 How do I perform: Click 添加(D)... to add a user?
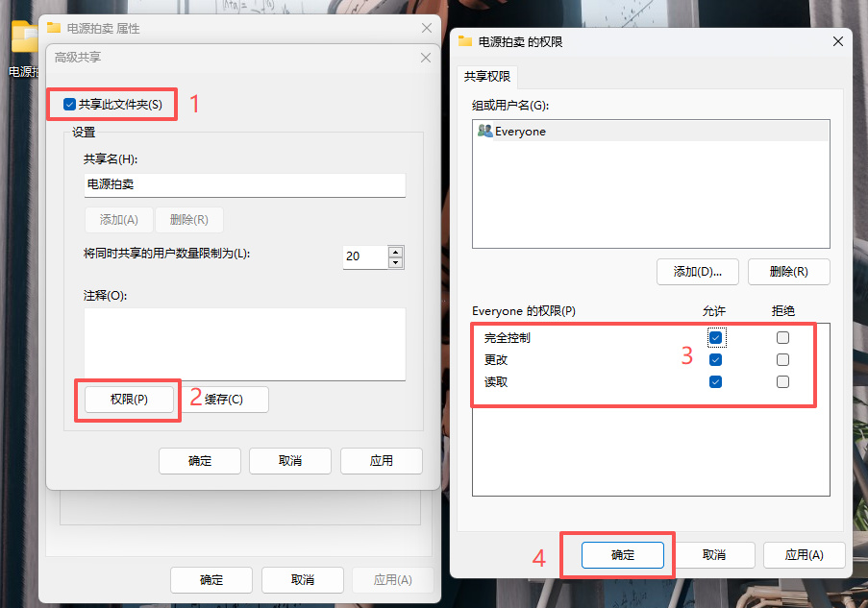point(698,272)
